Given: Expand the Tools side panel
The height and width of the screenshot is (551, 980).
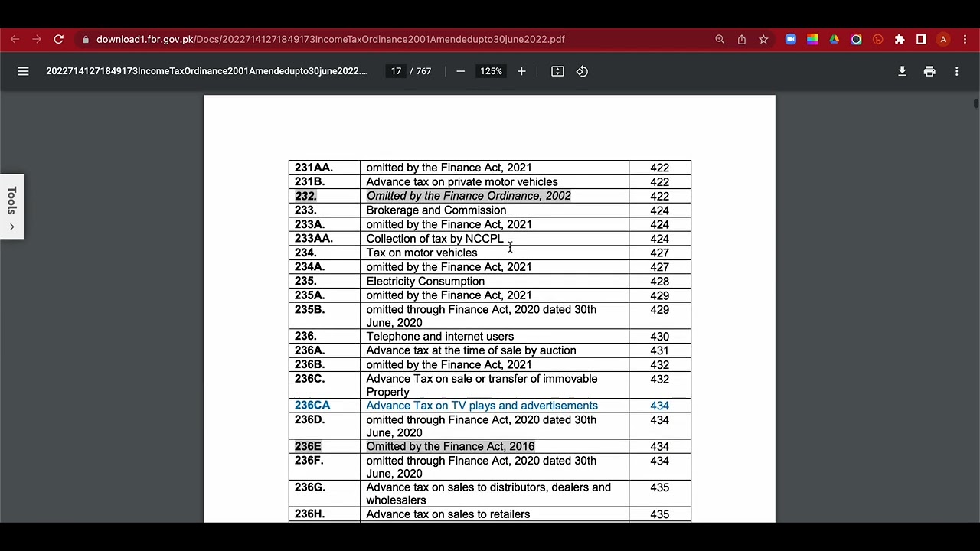Looking at the screenshot, I should 11,207.
